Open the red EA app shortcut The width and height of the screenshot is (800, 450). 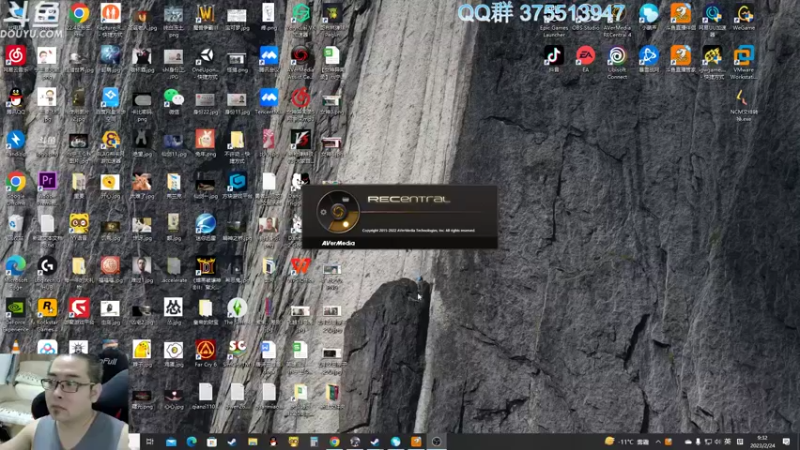(585, 58)
